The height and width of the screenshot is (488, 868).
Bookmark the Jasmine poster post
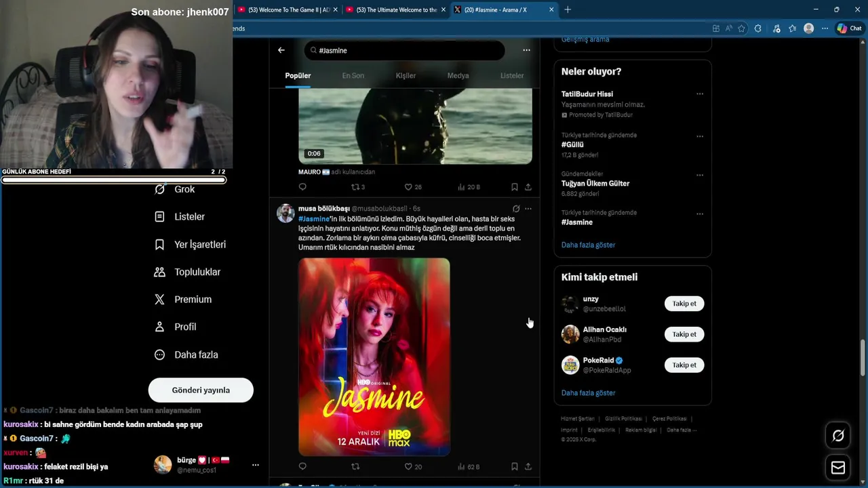(515, 466)
